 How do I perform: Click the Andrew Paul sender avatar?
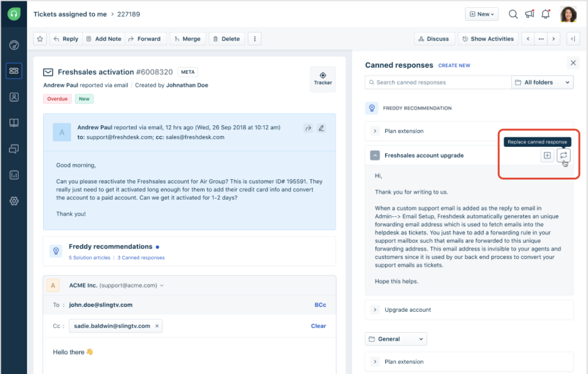click(61, 133)
